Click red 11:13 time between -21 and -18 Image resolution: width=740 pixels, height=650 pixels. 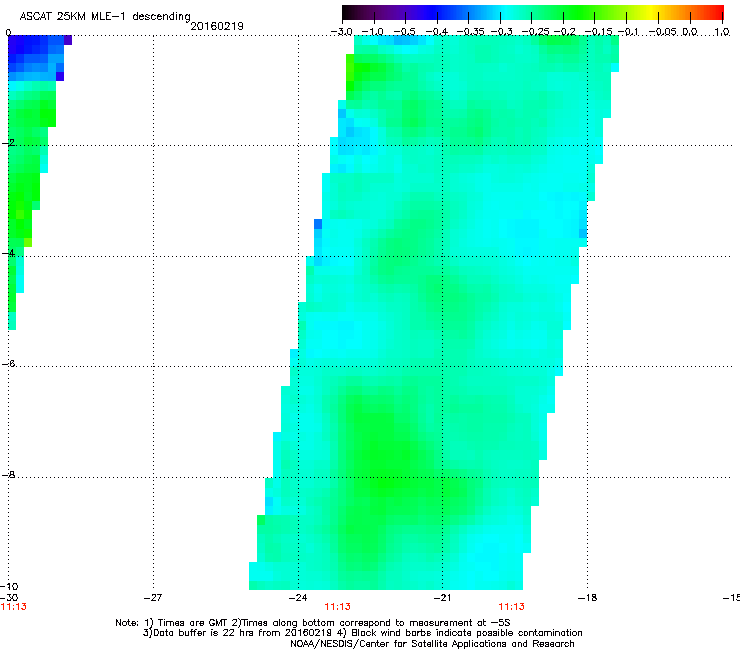[x=512, y=607]
